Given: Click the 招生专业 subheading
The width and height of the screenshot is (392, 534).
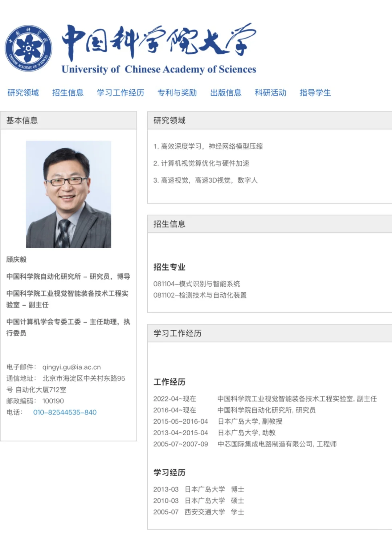Looking at the screenshot, I should point(170,267).
